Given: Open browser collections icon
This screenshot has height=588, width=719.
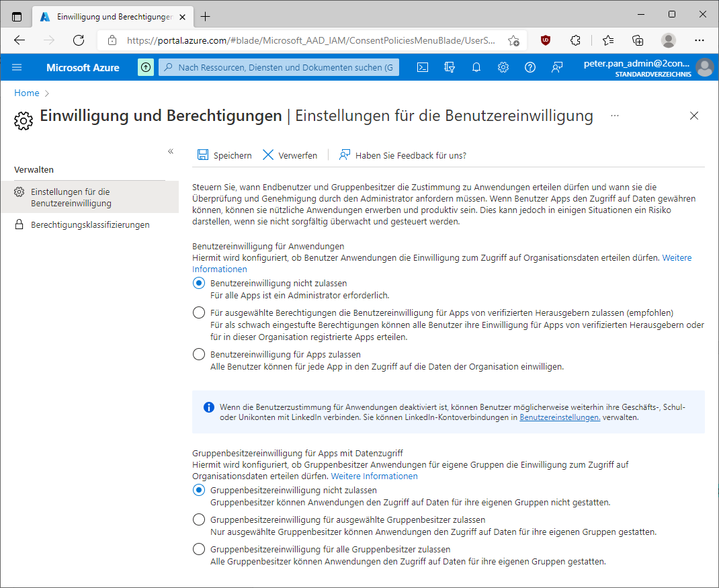Looking at the screenshot, I should (x=638, y=40).
